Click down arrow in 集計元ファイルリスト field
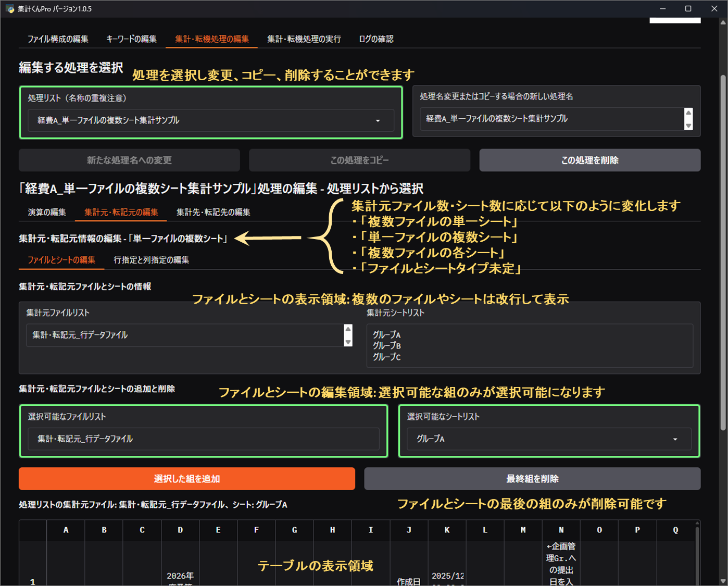 (348, 342)
